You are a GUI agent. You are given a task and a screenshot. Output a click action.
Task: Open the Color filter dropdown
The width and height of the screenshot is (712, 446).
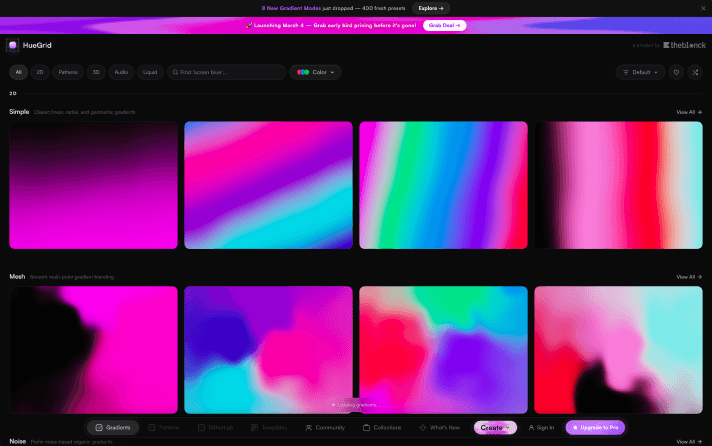tap(316, 72)
